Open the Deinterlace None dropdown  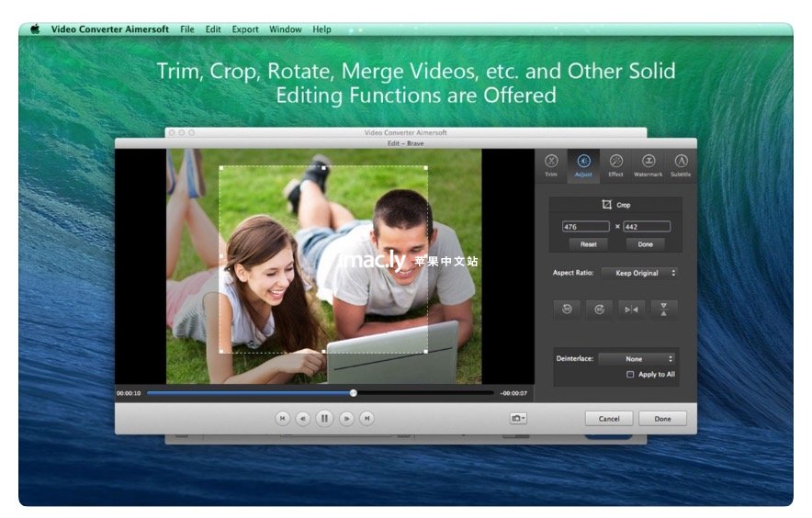point(637,358)
